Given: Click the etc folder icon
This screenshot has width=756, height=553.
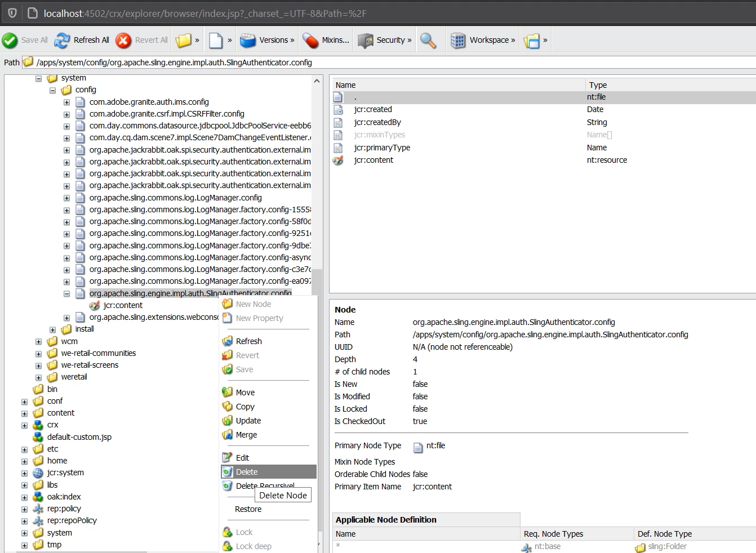Looking at the screenshot, I should point(38,449).
